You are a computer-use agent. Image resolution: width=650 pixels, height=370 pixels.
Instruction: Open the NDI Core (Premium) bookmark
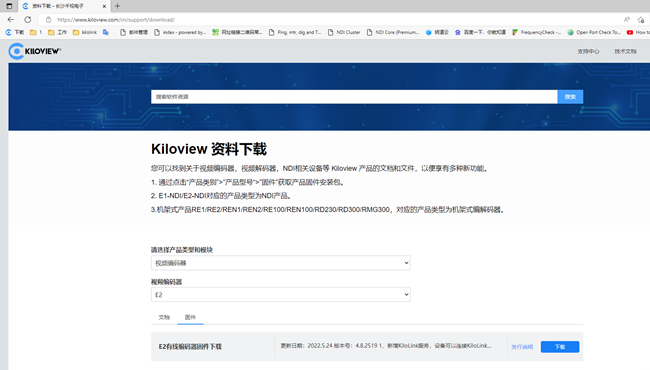pyautogui.click(x=393, y=32)
